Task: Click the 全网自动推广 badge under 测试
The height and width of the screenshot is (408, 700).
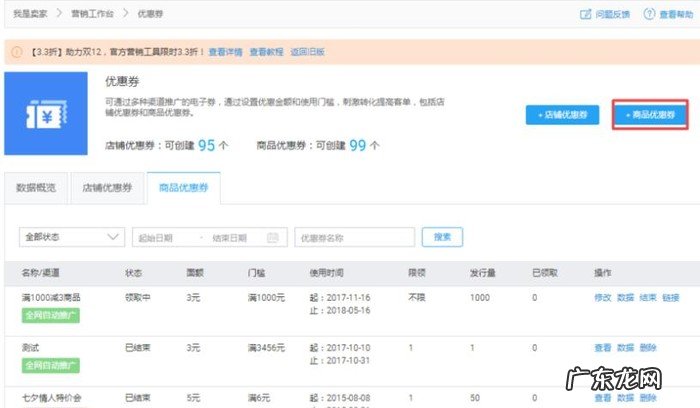Action: (x=51, y=366)
